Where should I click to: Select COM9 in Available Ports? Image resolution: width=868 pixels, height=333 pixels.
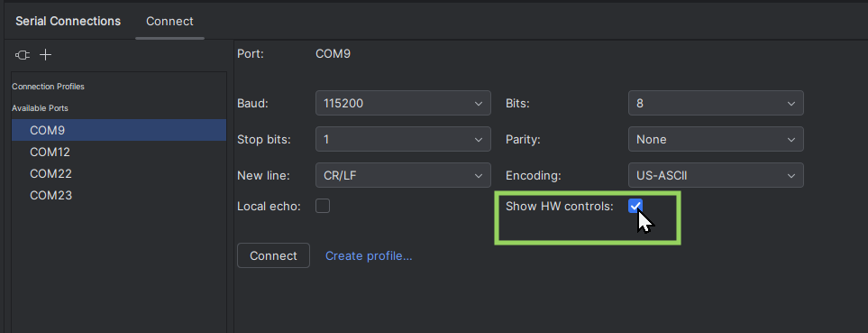point(119,130)
